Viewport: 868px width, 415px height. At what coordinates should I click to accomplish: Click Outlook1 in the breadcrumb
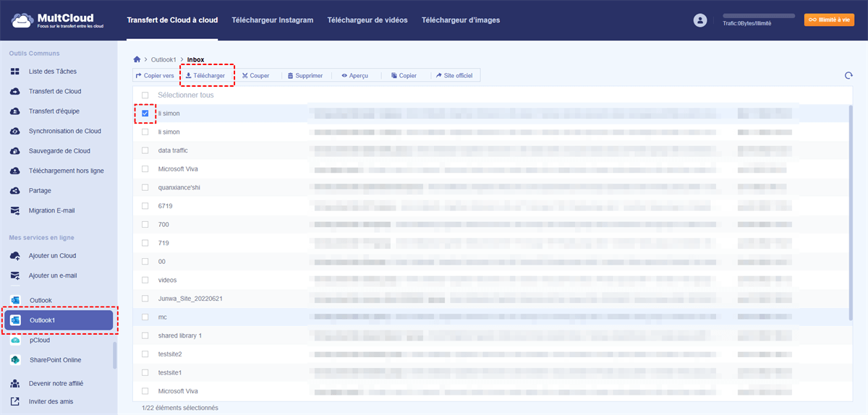163,59
